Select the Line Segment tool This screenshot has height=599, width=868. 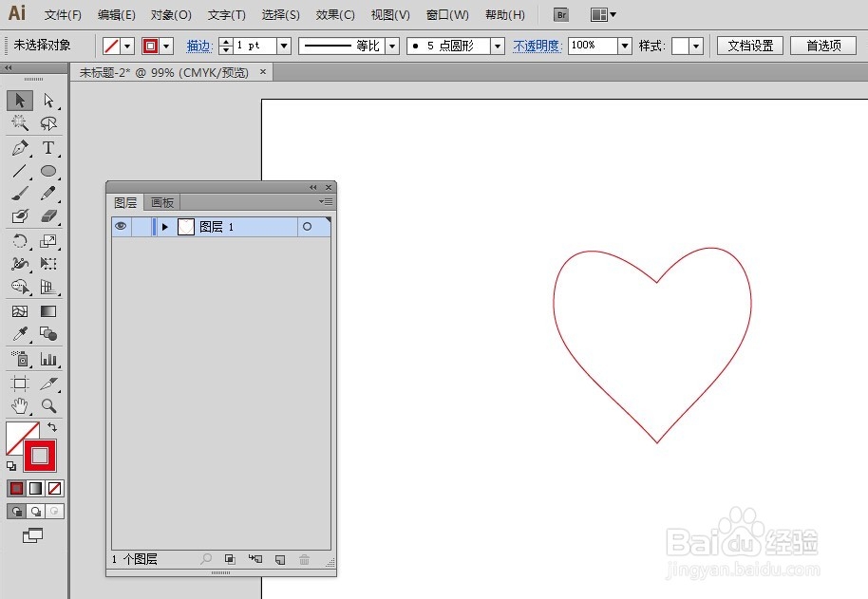point(20,171)
